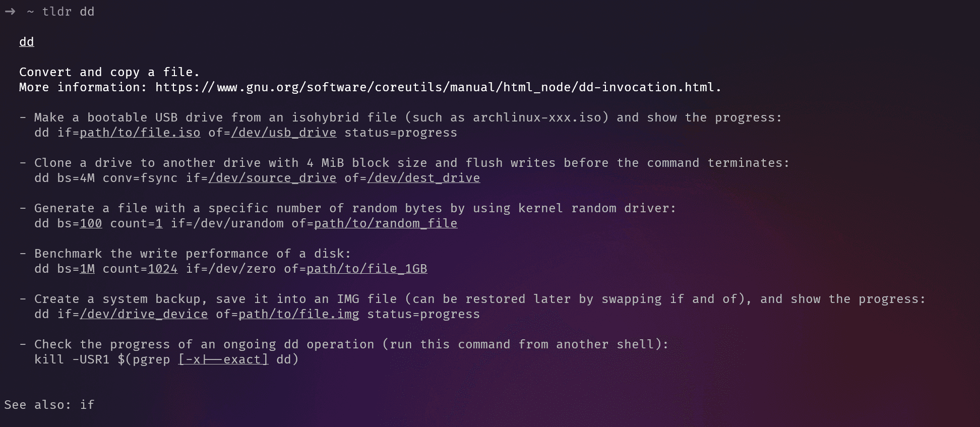Click the underlined 1M block size
The image size is (980, 427).
tap(87, 269)
